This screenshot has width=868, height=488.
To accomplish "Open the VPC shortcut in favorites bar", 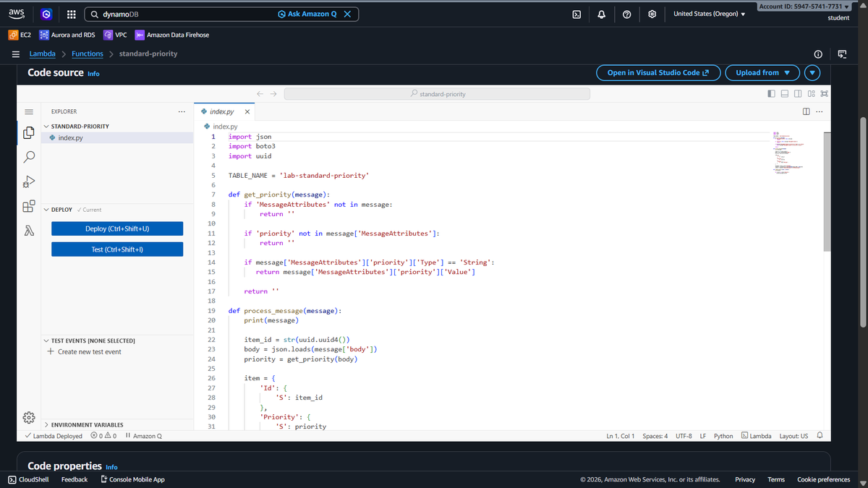I will tap(115, 35).
